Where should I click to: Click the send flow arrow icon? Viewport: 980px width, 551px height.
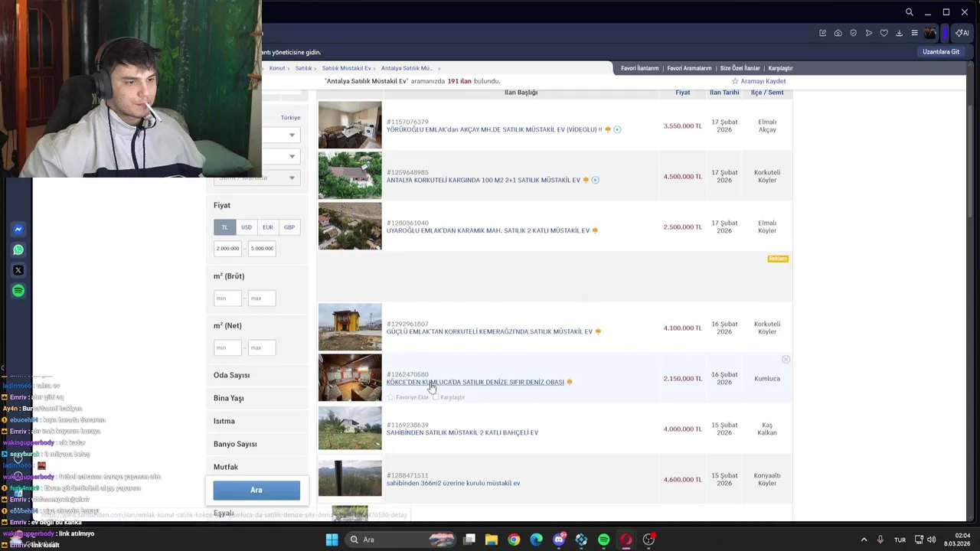tap(869, 33)
